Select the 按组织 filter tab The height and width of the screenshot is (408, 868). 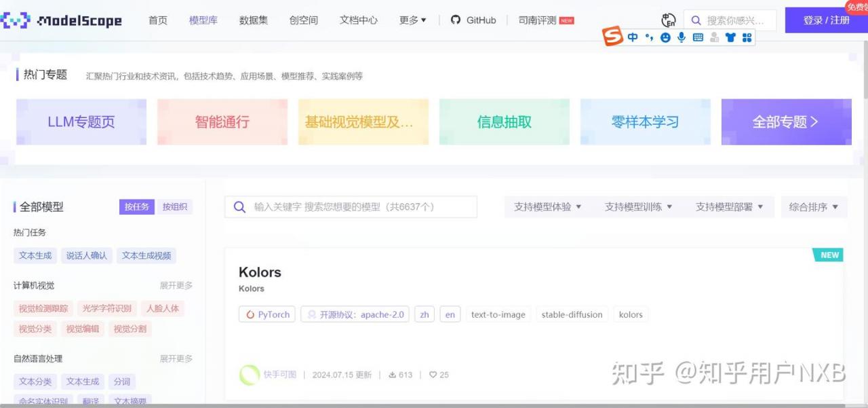click(x=174, y=207)
